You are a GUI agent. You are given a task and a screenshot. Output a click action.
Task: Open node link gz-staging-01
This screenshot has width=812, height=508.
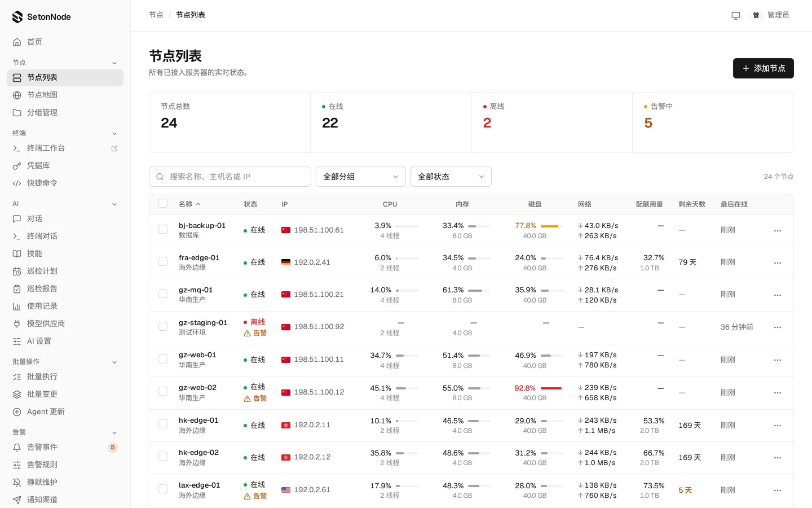tap(203, 323)
